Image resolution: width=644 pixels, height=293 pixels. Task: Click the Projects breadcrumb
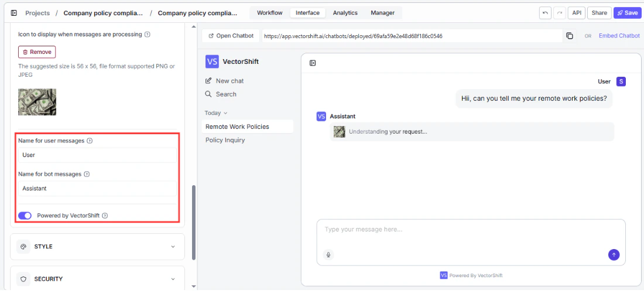pos(37,13)
